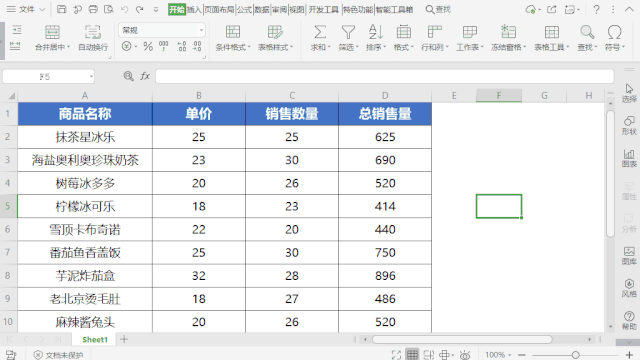
Task: Open the currency symbol dropdown arrow
Action: point(136,47)
